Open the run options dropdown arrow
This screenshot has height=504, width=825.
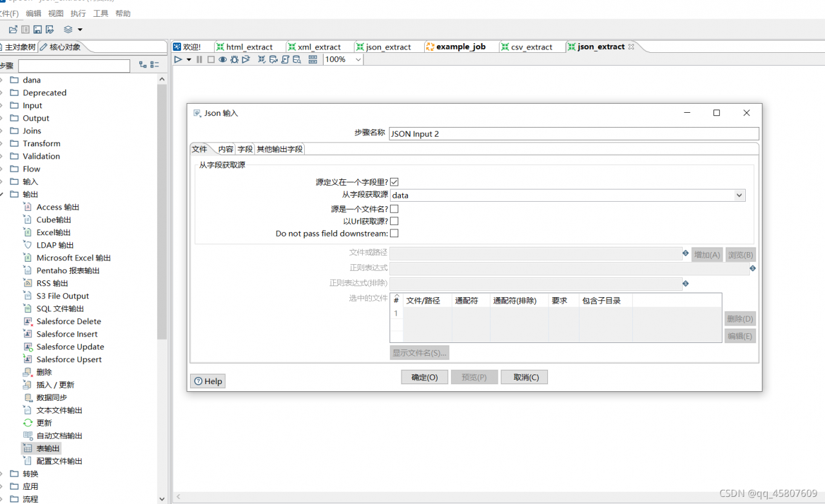click(x=189, y=59)
